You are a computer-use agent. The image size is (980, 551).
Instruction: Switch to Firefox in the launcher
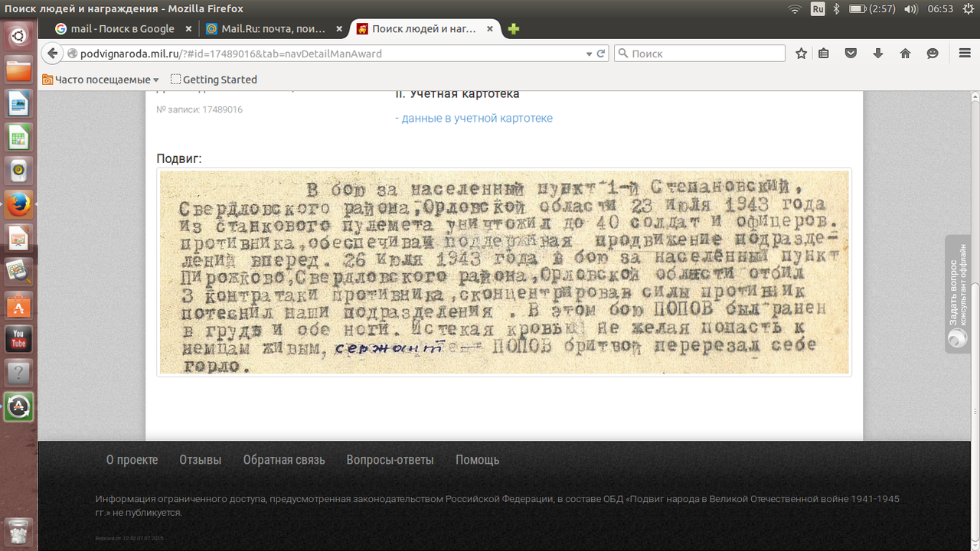pos(18,204)
